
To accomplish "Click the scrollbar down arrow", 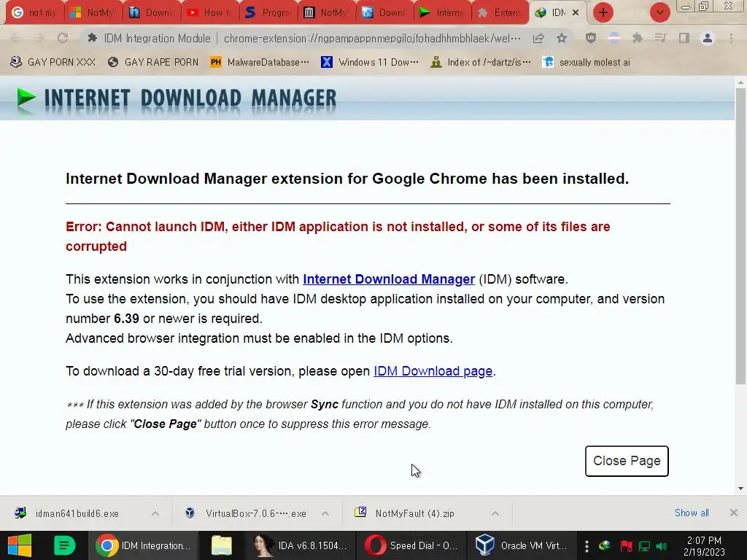I will [x=740, y=488].
